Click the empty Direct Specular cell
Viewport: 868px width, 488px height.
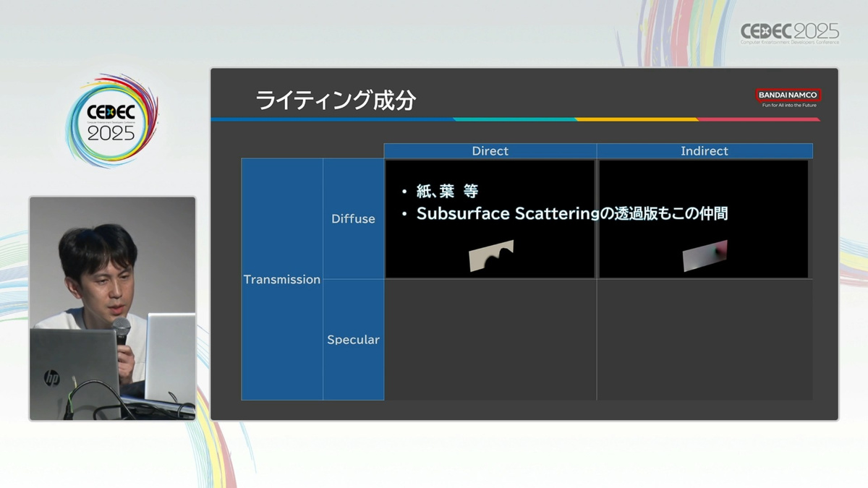(490, 339)
